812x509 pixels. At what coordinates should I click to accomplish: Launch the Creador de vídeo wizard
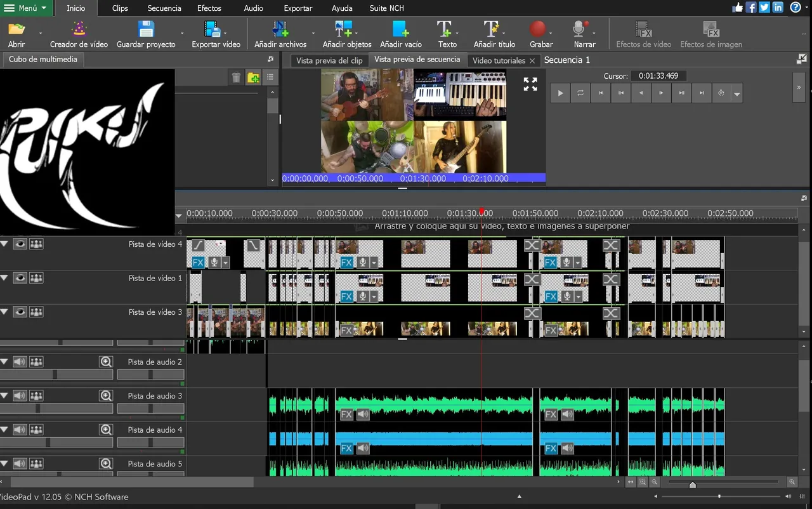point(79,34)
